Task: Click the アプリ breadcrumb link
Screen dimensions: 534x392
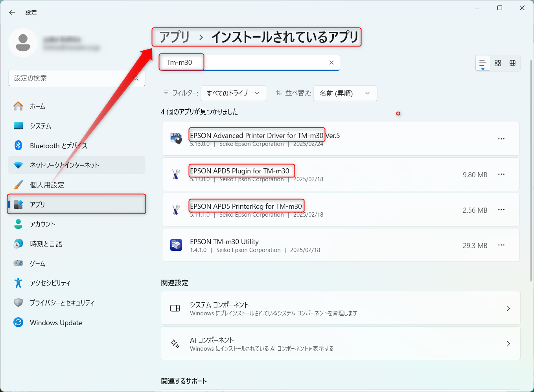Action: click(175, 37)
